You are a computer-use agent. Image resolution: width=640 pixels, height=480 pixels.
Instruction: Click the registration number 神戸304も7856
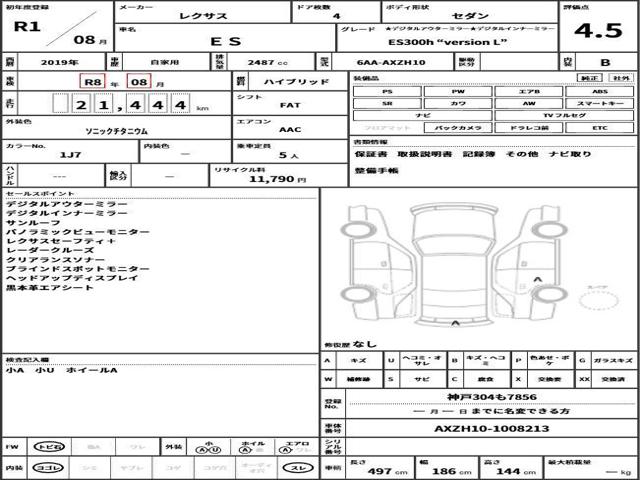[492, 397]
